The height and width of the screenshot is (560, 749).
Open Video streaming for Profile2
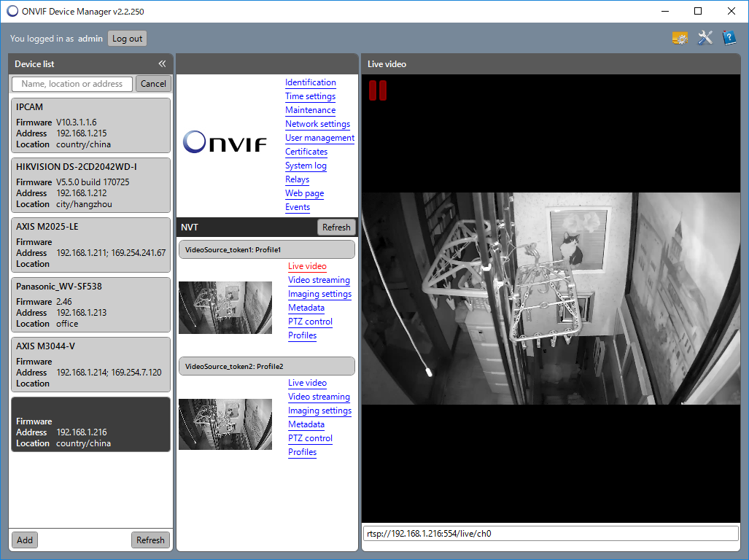(x=319, y=396)
